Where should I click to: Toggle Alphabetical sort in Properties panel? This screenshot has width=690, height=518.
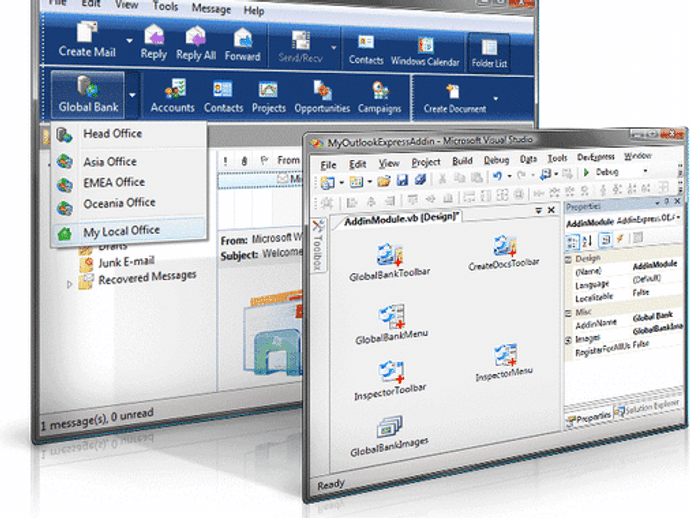587,241
